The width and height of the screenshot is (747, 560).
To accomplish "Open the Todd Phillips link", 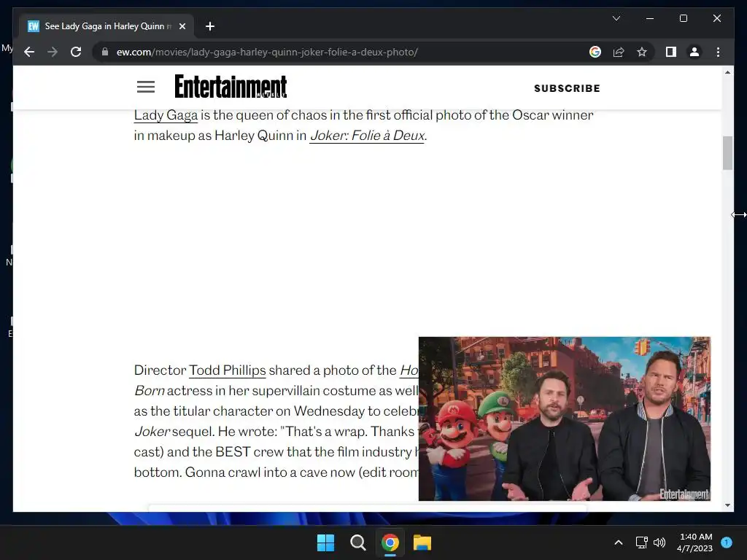I will click(x=228, y=370).
